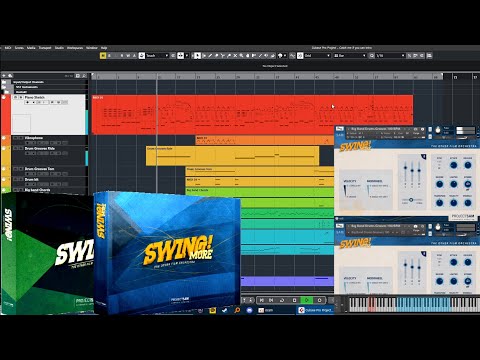Toggle the global Solo (S) state button
480x360 pixels.
coord(109,56)
